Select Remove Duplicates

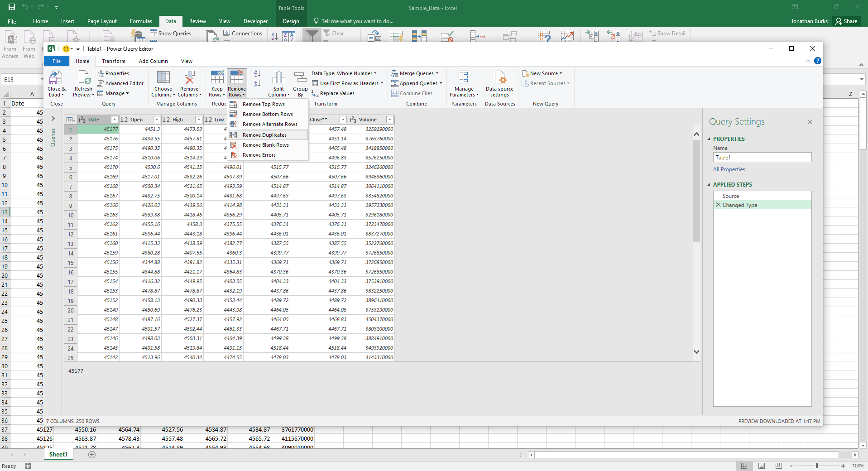coord(268,135)
